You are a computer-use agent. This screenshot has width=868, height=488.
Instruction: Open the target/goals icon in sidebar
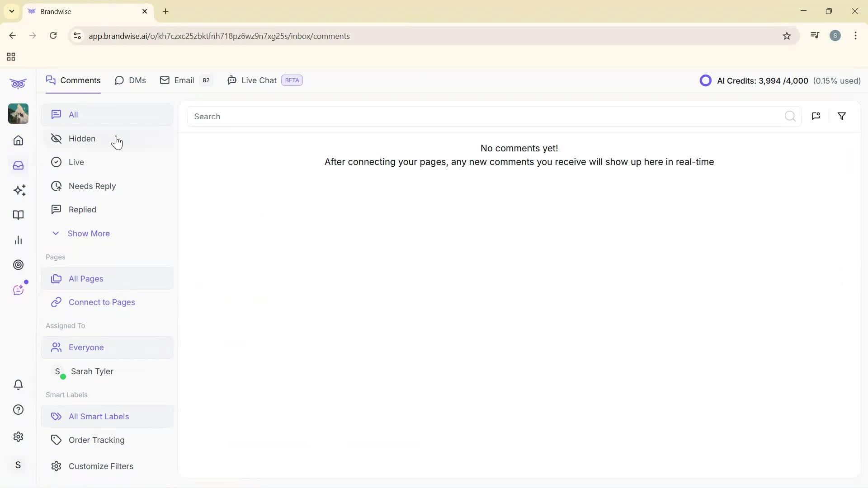[x=18, y=265]
